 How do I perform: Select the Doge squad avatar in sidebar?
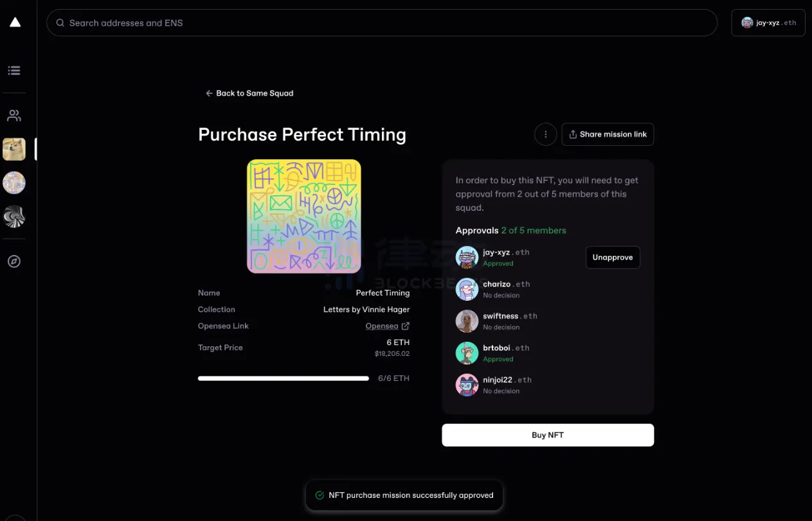coord(14,149)
